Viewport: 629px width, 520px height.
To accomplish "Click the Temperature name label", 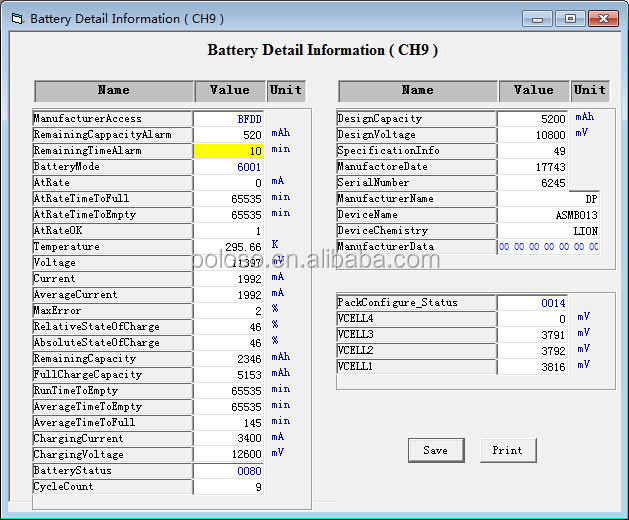I will tap(112, 247).
